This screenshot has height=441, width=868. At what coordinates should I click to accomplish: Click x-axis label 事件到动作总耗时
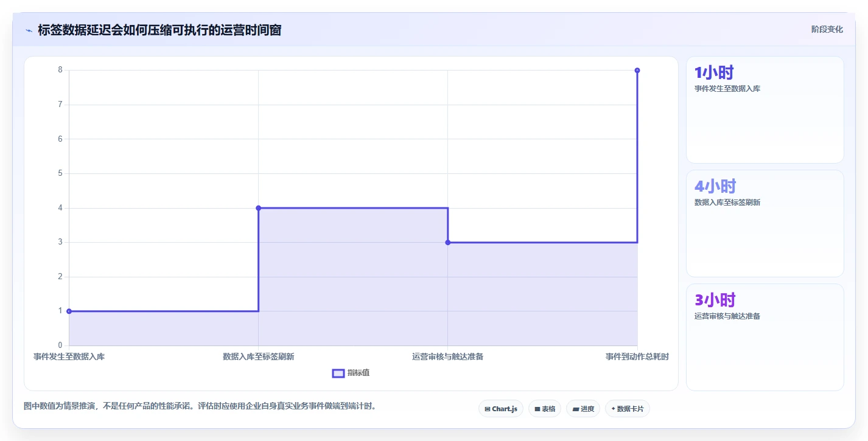point(637,356)
